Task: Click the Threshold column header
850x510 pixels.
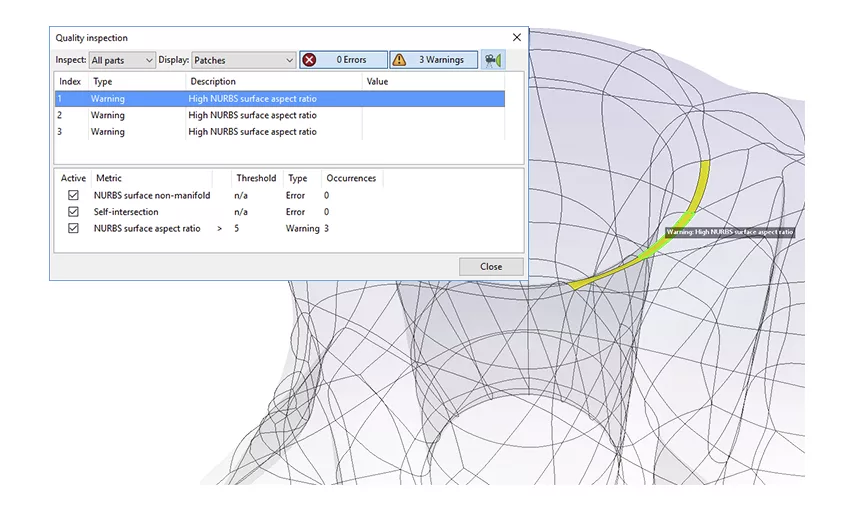Action: coord(255,178)
